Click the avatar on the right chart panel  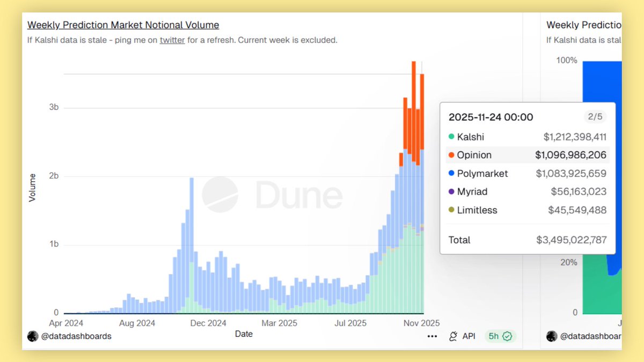552,336
